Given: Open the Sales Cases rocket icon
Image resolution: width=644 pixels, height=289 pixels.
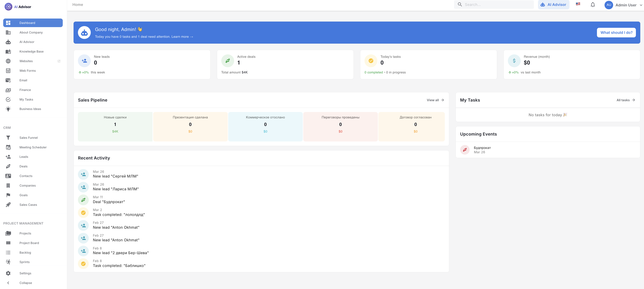Looking at the screenshot, I should pyautogui.click(x=8, y=205).
